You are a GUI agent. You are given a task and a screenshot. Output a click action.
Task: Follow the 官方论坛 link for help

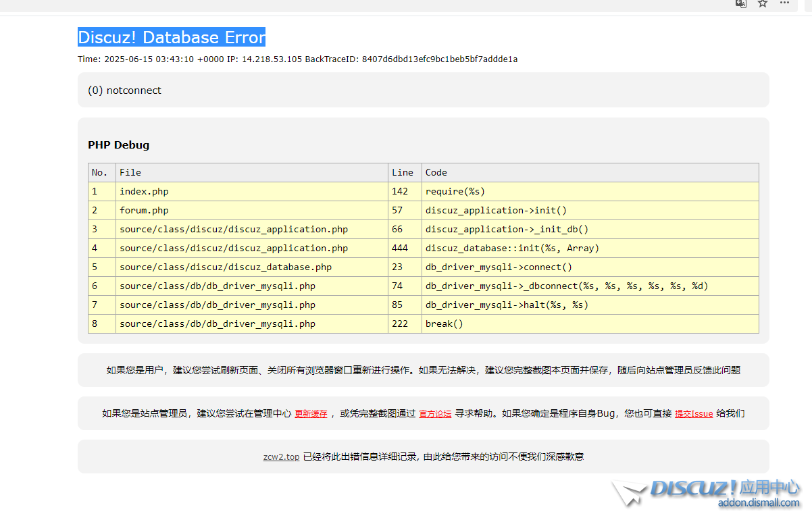pos(435,414)
